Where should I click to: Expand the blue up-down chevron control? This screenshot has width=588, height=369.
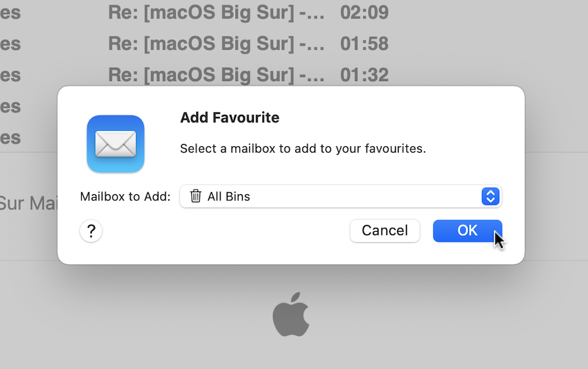490,197
